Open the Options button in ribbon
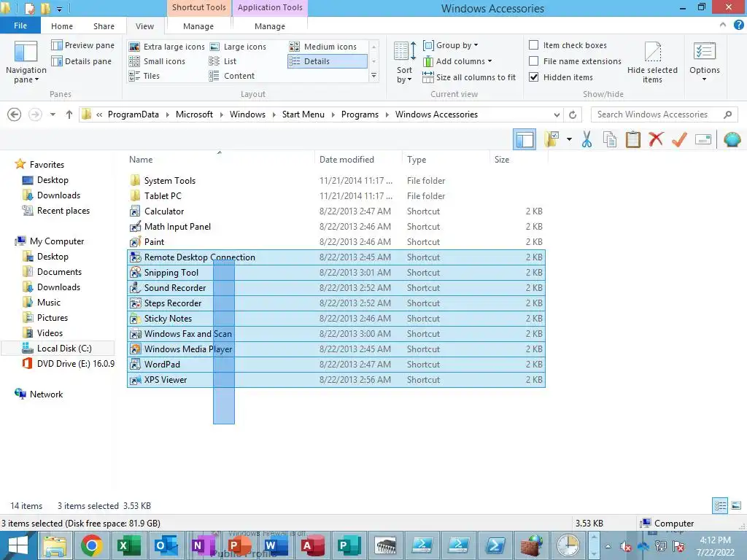Viewport: 747px width, 560px height. (704, 62)
